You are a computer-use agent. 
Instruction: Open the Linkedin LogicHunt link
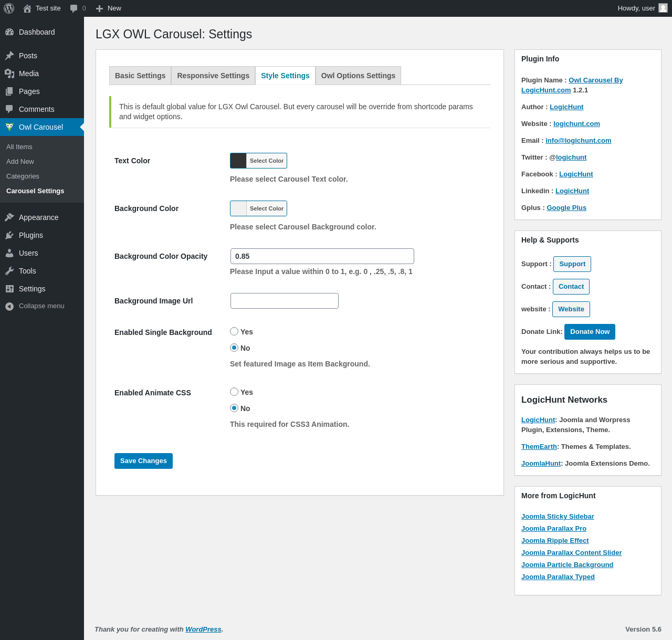[x=572, y=191]
